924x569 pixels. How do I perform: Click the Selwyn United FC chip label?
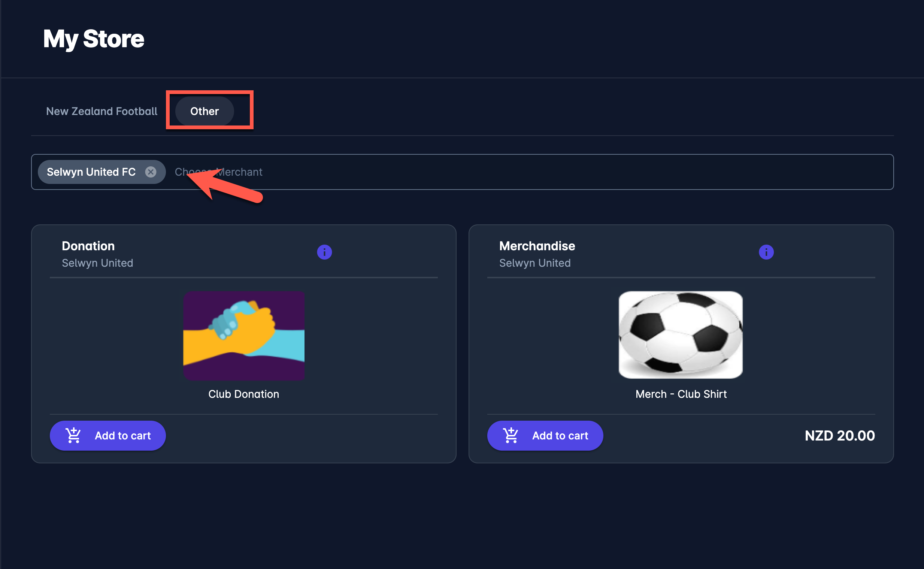pyautogui.click(x=91, y=172)
